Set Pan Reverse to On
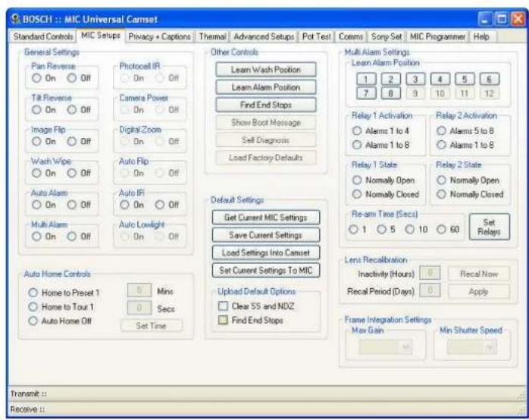This screenshot has height=420, width=529. point(36,78)
